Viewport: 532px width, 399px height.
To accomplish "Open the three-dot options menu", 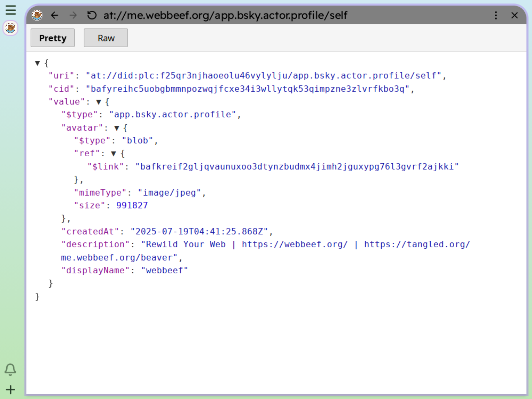I will (496, 15).
